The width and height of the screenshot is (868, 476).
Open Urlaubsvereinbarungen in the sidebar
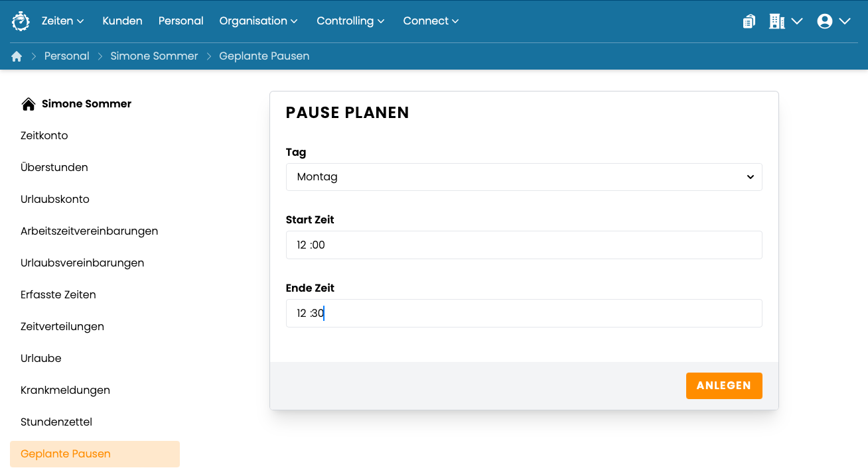coord(82,263)
